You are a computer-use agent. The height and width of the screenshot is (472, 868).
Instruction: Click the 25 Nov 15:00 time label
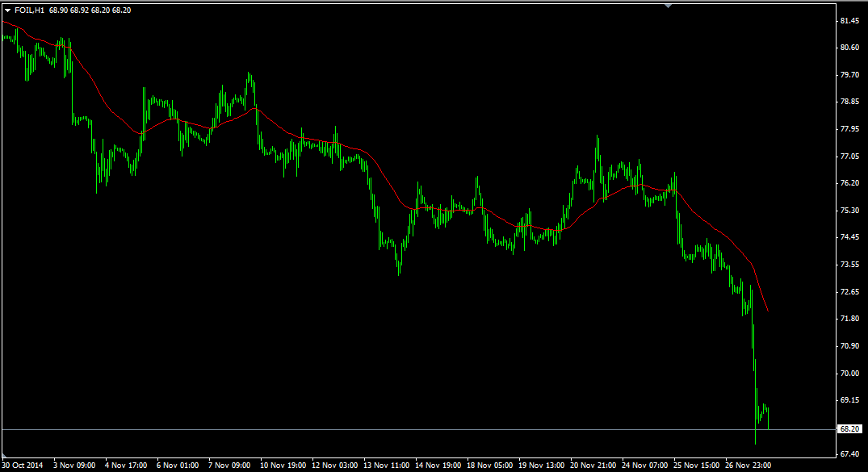click(x=697, y=466)
